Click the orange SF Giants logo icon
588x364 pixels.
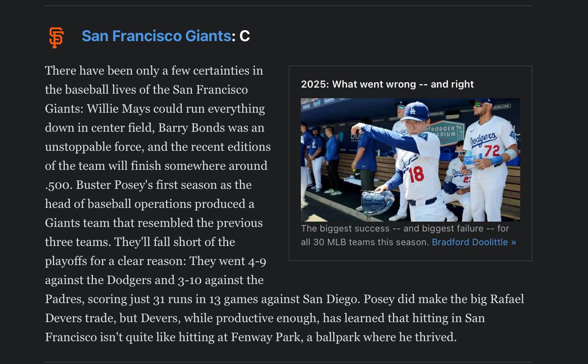point(56,37)
